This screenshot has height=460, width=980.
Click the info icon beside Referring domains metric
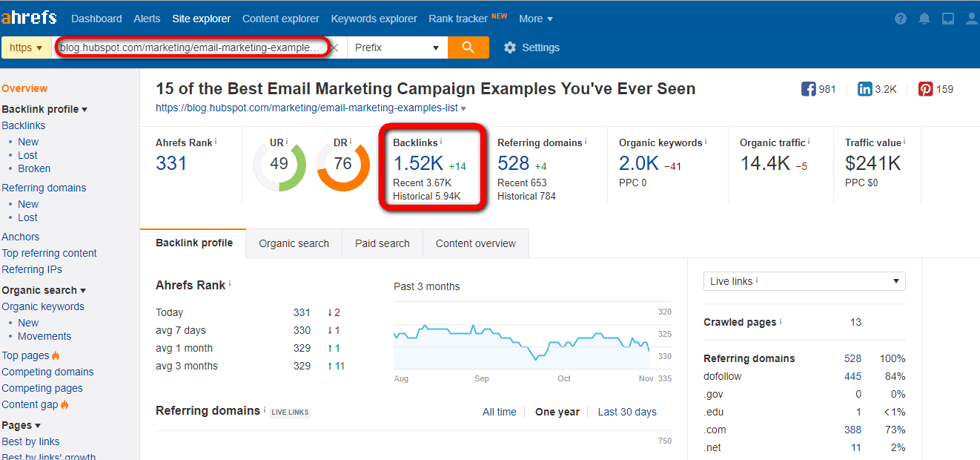pos(585,141)
